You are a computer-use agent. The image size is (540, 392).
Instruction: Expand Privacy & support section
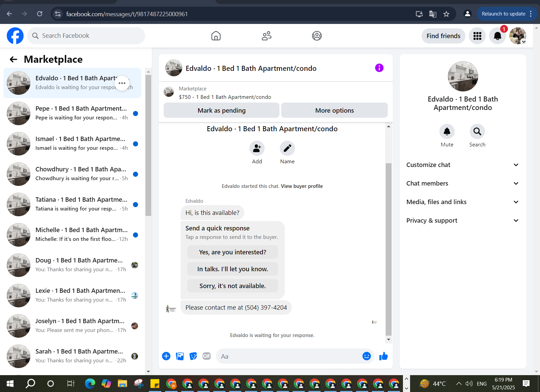(462, 221)
